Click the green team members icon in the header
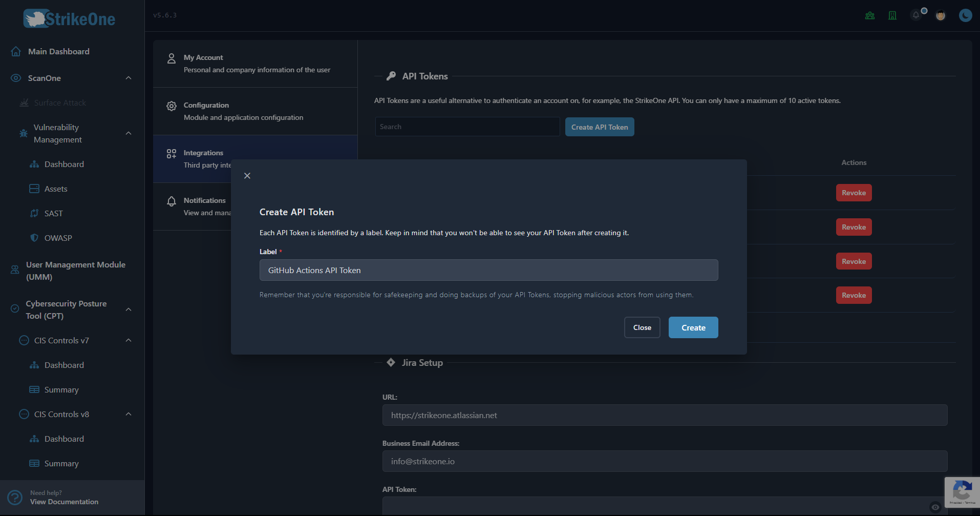The image size is (980, 516). point(869,15)
